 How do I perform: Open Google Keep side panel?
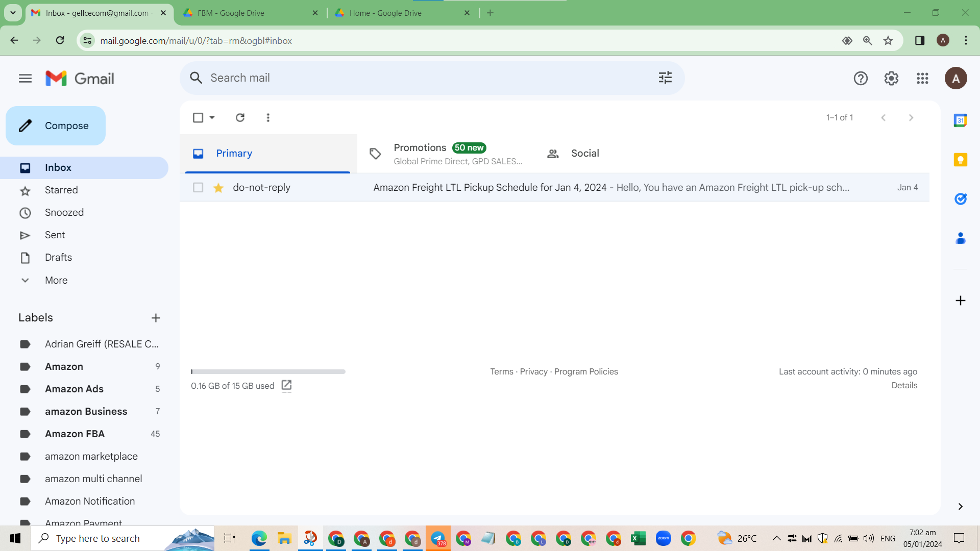[x=960, y=160]
